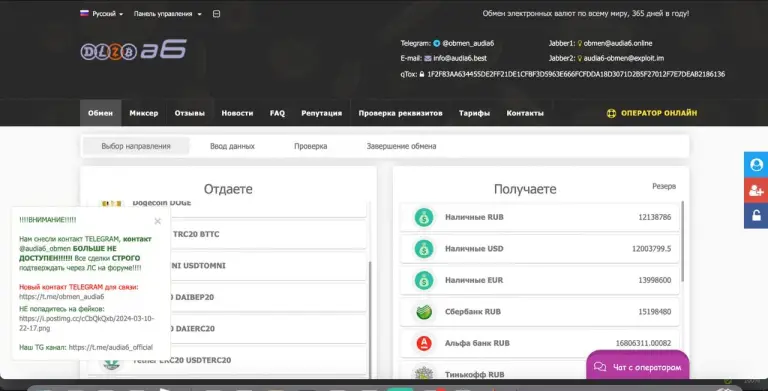Click the Наличные EUR money bag icon
768x391 pixels.
click(x=424, y=280)
